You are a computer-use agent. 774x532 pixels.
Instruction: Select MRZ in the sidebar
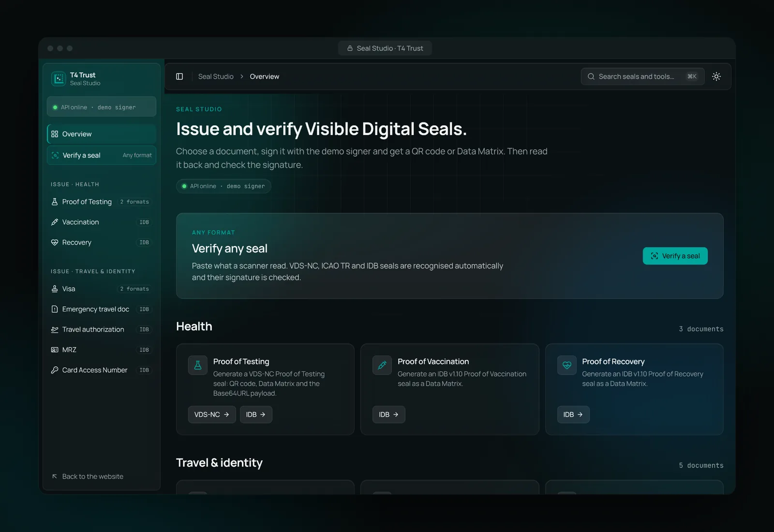pyautogui.click(x=102, y=350)
